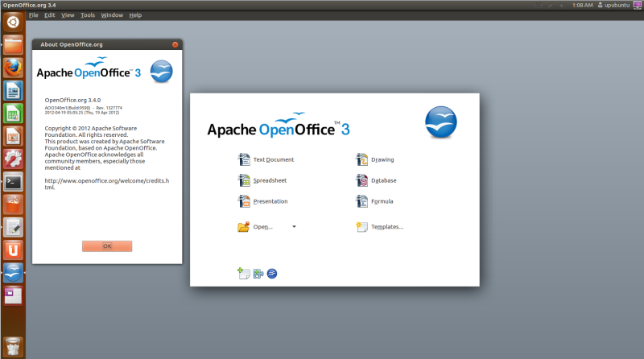Open the Ubuntu Dash home button
Viewport: 644px width, 359px height.
point(13,23)
